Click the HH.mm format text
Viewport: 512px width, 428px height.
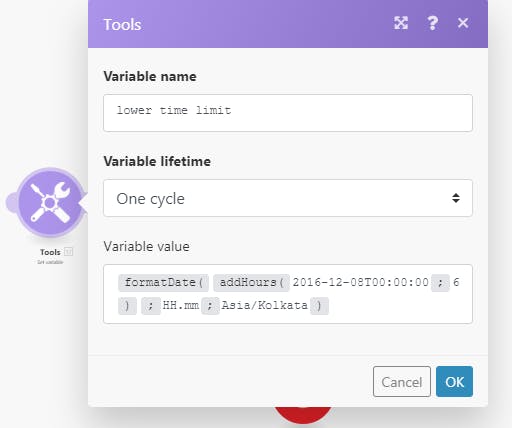point(181,305)
